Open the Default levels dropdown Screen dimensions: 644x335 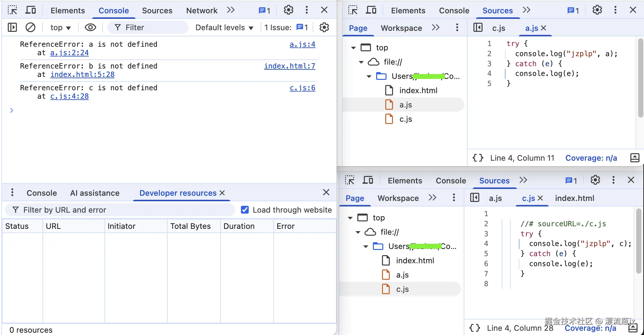pos(224,27)
